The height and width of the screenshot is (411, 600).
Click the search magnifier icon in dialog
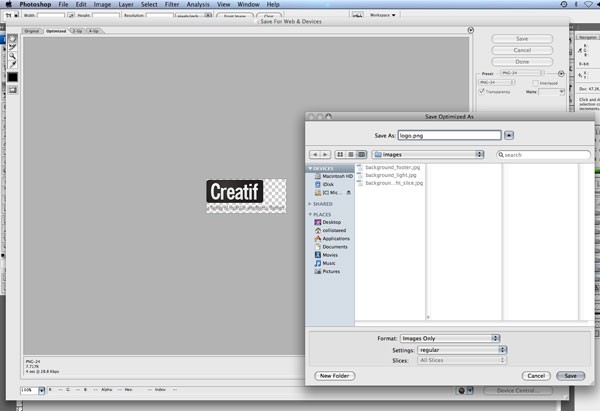(x=501, y=155)
